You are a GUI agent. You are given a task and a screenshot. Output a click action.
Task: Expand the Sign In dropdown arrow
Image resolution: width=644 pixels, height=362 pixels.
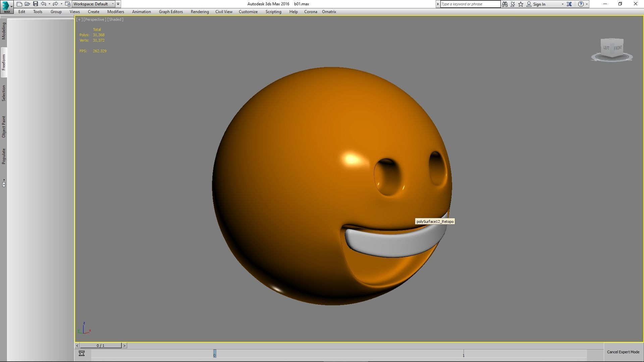pos(562,4)
